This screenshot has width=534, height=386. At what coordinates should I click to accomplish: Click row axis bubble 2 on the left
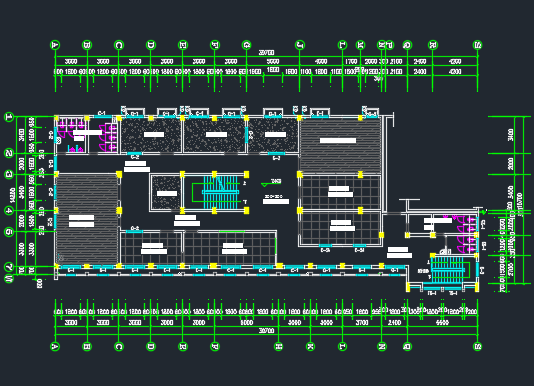click(x=9, y=153)
